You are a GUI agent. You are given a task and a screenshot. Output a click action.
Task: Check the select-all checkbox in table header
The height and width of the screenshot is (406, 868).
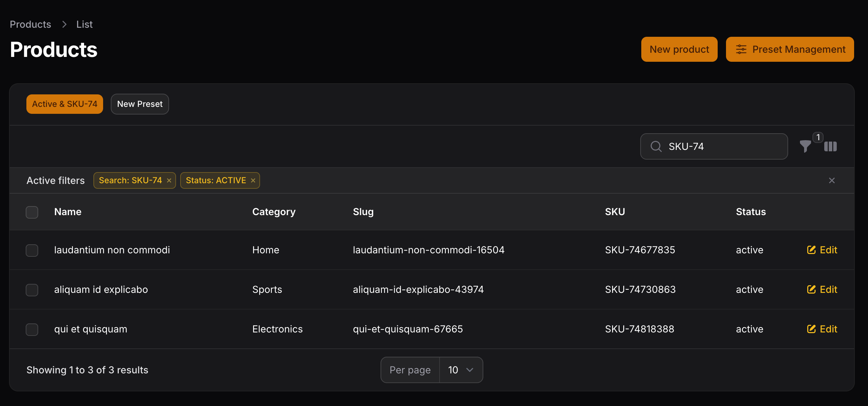click(32, 212)
